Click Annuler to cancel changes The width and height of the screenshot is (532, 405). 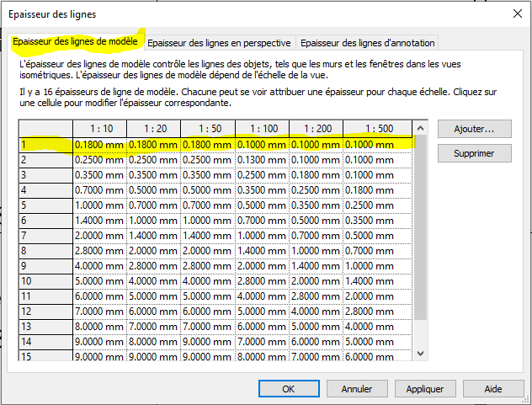(356, 389)
